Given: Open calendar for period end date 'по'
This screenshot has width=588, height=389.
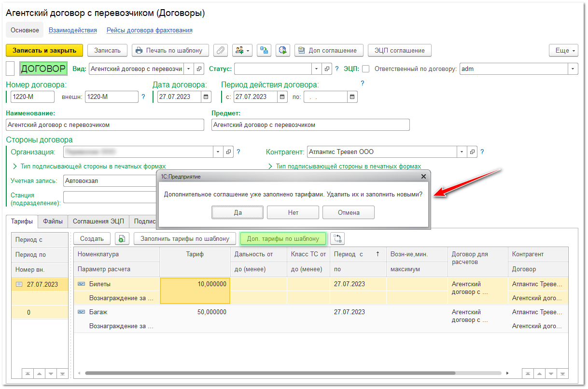Looking at the screenshot, I should (352, 97).
